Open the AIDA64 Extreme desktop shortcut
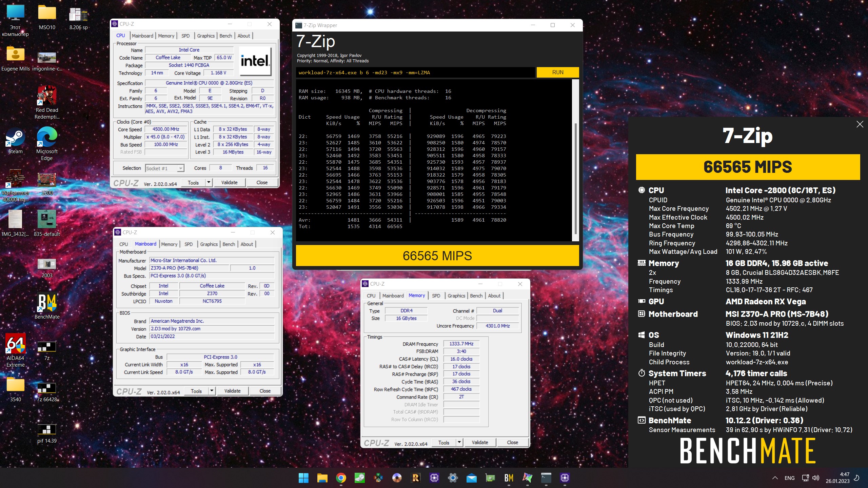This screenshot has height=488, width=868. pos(15,351)
